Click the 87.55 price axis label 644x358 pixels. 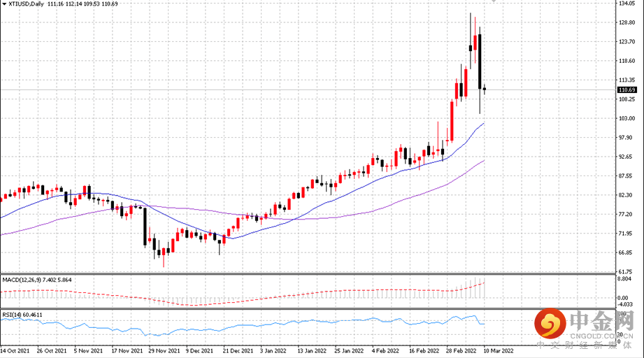(626, 176)
